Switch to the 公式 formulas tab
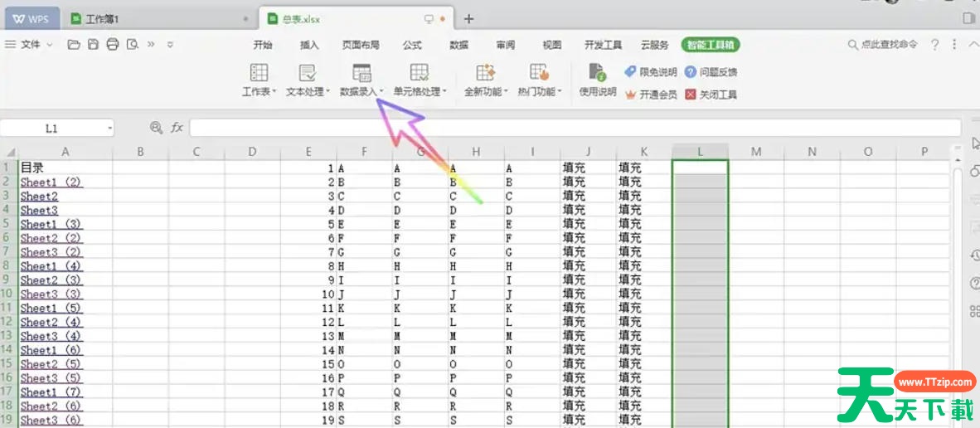This screenshot has width=980, height=428. tap(412, 45)
